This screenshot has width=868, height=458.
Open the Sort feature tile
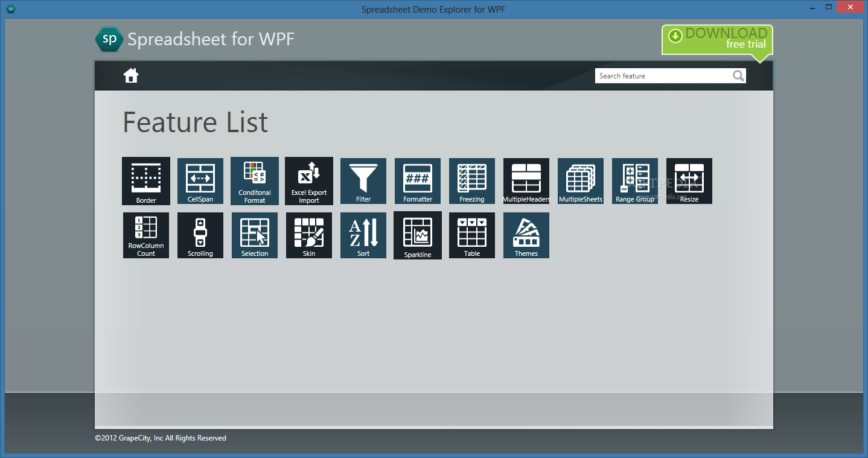pos(363,235)
